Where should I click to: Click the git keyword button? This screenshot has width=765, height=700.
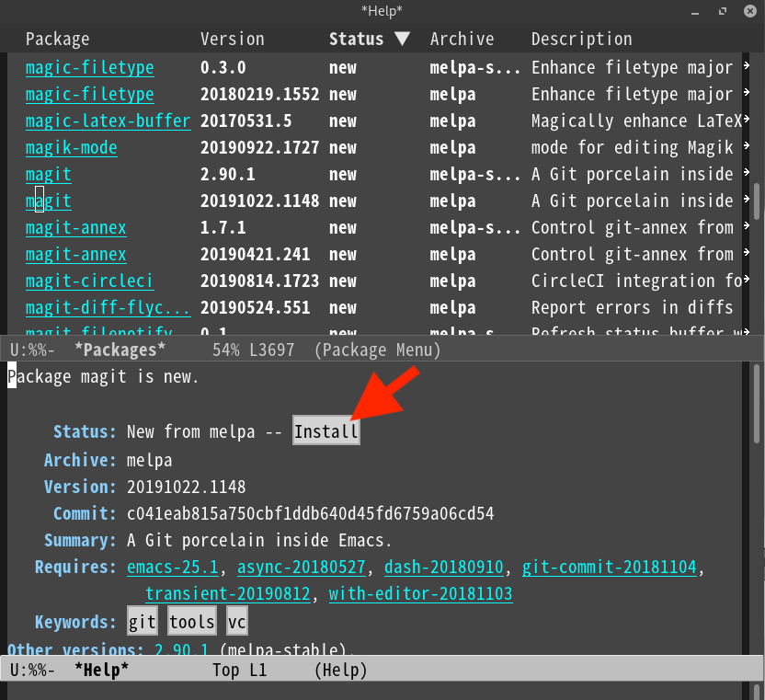(142, 621)
